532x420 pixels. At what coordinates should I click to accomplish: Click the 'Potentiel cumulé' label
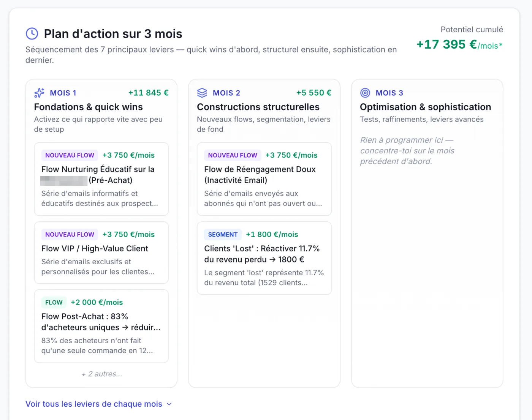[x=472, y=30]
